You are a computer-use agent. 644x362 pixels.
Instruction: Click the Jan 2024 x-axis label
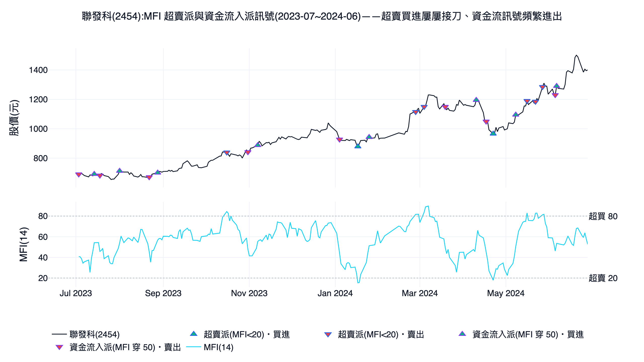[x=335, y=293]
